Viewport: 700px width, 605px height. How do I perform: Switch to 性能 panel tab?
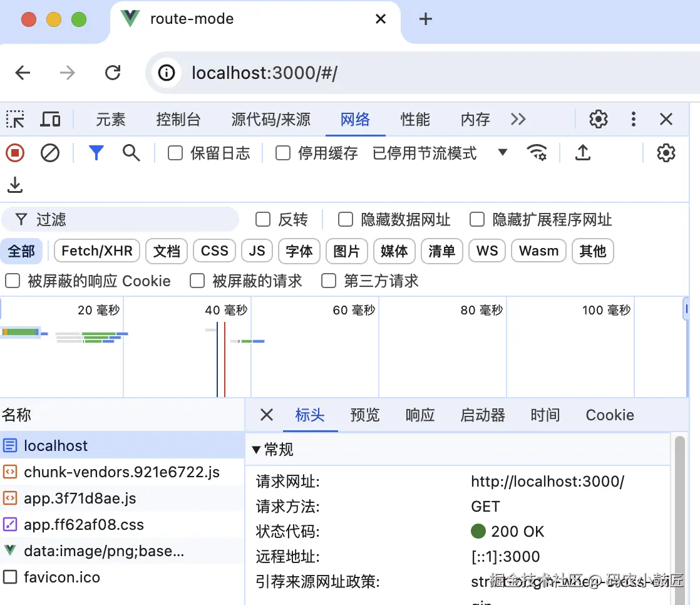tap(415, 120)
